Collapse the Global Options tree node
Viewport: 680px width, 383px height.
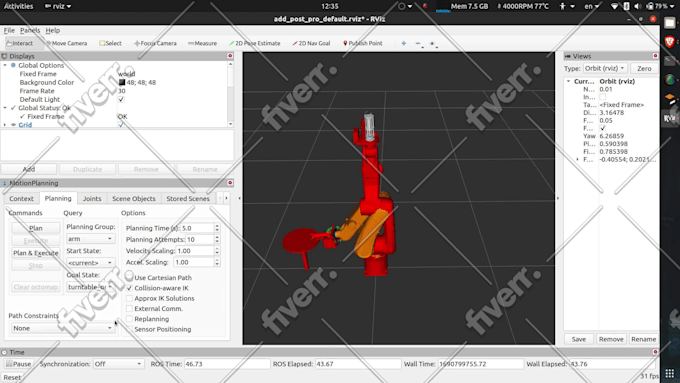5,65
